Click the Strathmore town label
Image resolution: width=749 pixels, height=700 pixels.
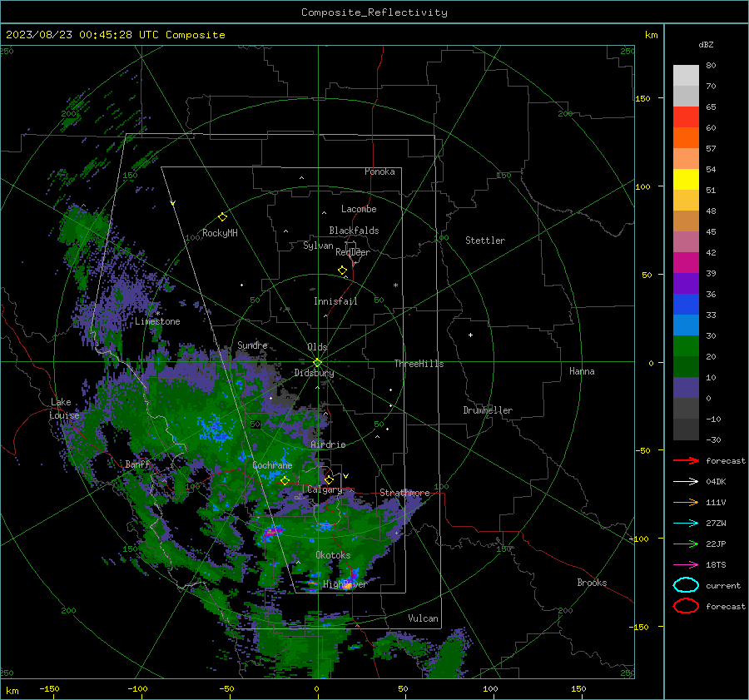click(x=404, y=493)
